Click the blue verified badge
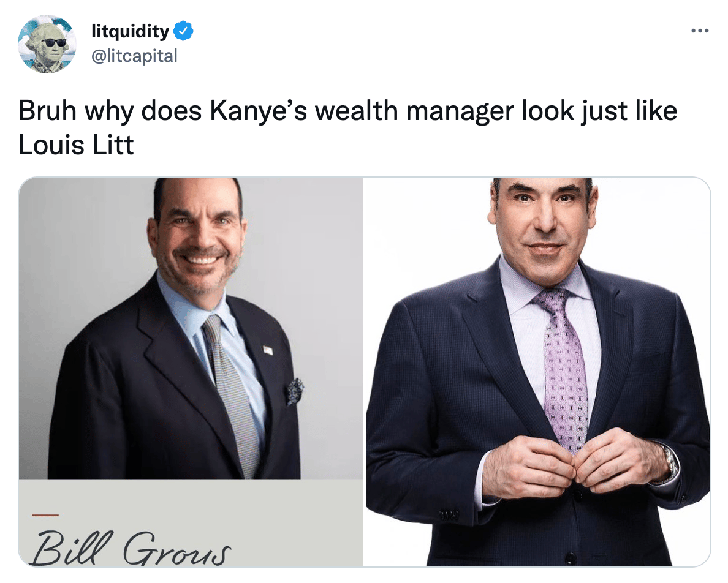 point(183,31)
